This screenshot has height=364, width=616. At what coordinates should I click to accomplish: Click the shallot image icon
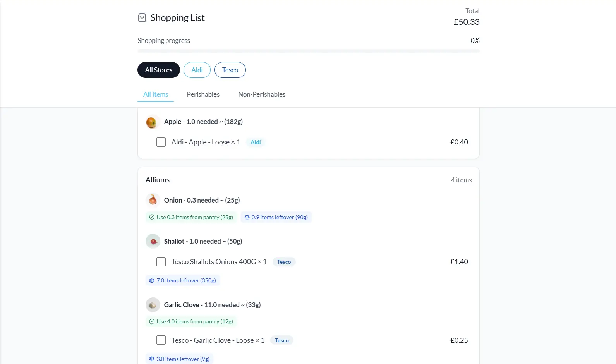coord(153,241)
